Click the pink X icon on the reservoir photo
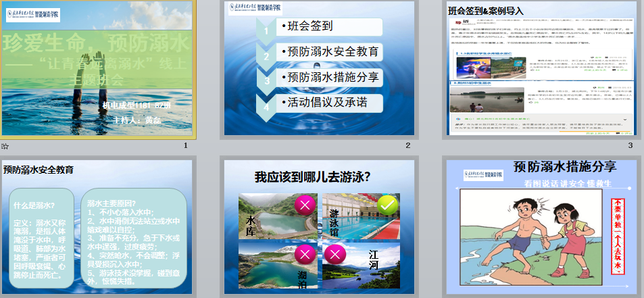 (305, 204)
